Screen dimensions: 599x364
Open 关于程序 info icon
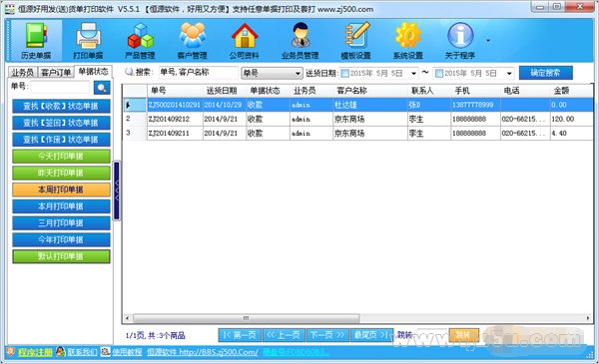[x=460, y=41]
